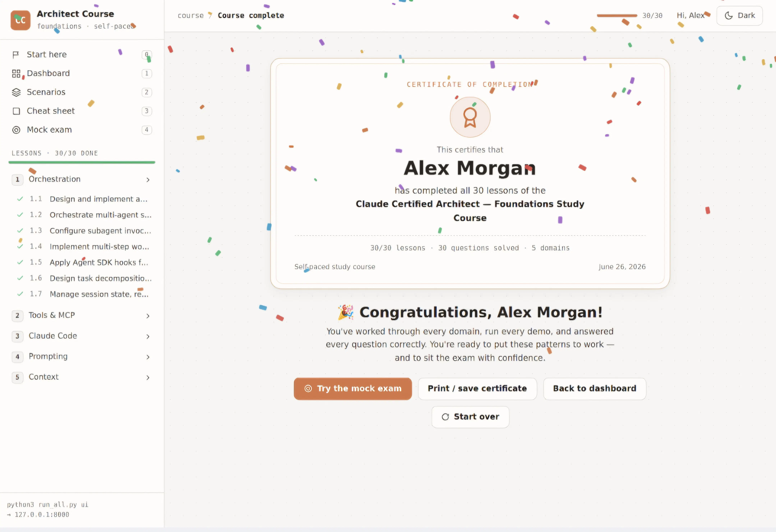Image resolution: width=776 pixels, height=532 pixels.
Task: Click the Mock exam target icon
Action: coord(16,130)
